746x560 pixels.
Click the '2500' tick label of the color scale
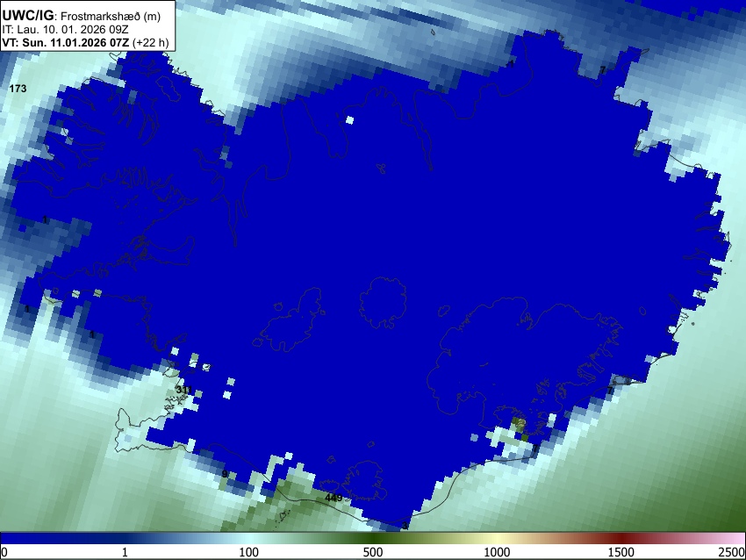coord(732,552)
